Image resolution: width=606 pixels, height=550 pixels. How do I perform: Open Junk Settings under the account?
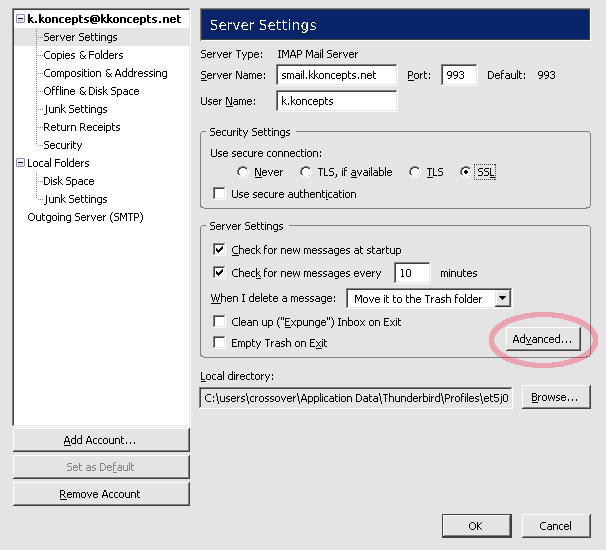click(76, 109)
